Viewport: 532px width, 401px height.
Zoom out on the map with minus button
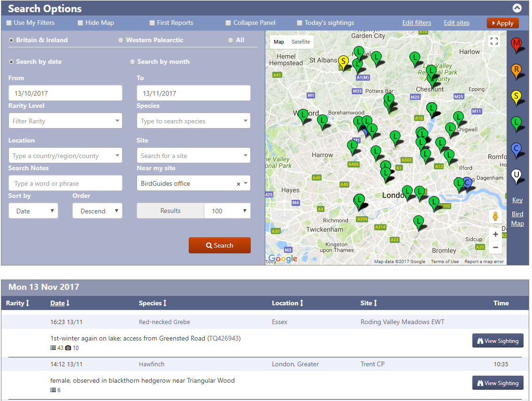click(x=495, y=248)
